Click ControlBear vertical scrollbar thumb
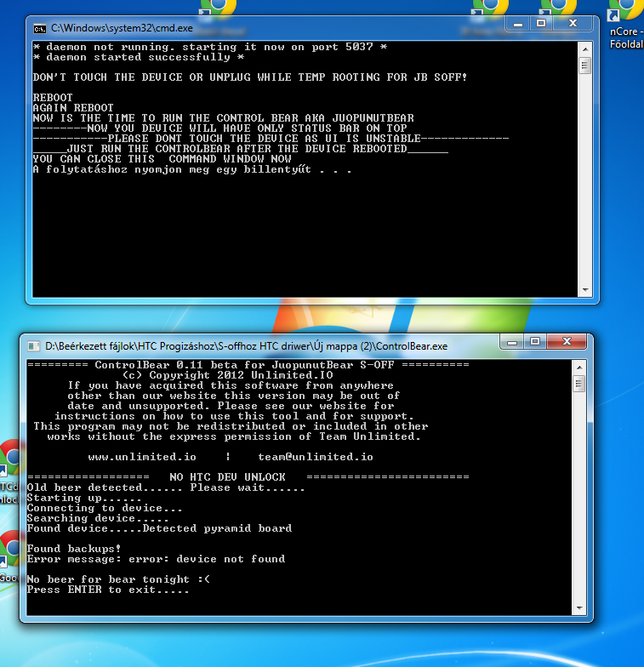Viewport: 644px width, 667px height. [x=578, y=384]
